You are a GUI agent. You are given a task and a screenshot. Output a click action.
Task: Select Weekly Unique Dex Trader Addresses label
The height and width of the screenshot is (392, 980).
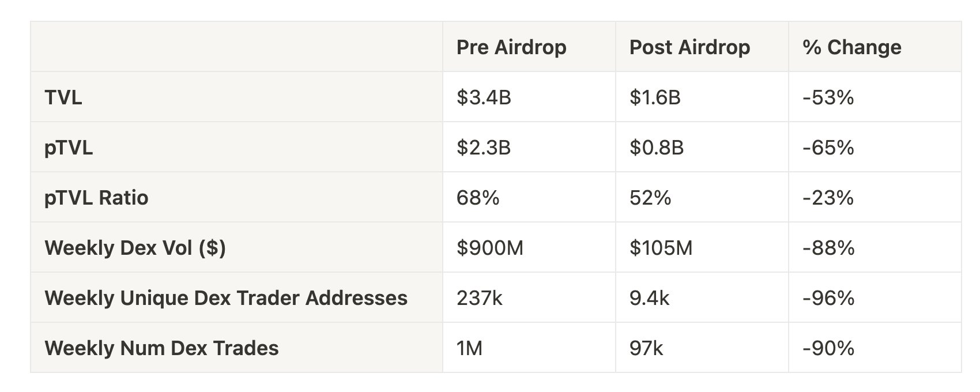226,298
